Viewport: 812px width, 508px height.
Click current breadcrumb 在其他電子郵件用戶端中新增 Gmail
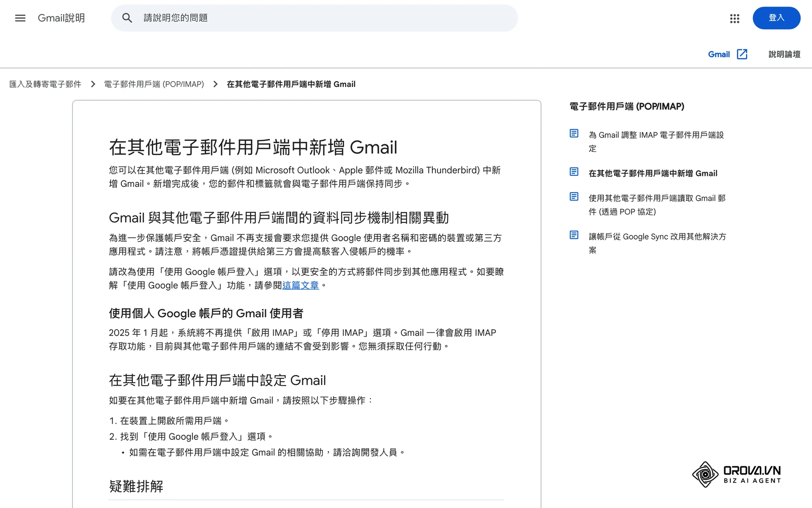291,84
